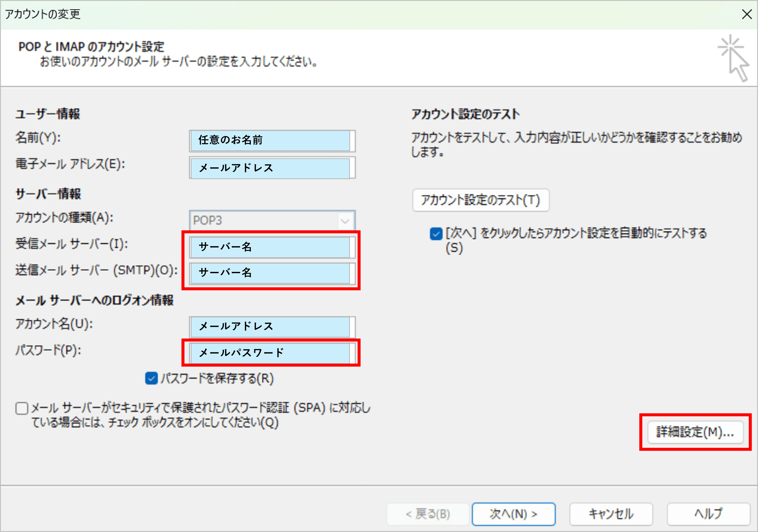Click the 電子メール アドレス(E) input field
This screenshot has width=758, height=532.
click(x=272, y=168)
